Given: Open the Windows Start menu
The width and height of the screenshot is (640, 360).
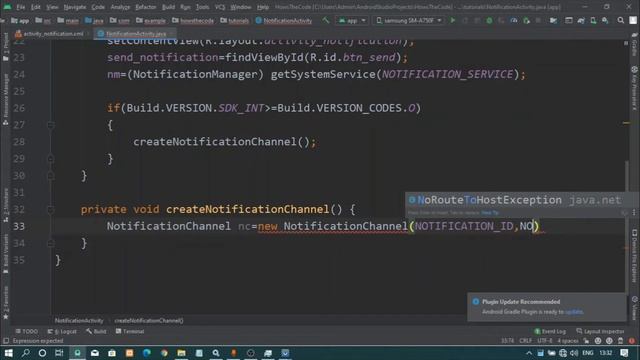Looking at the screenshot, I should pos(8,353).
